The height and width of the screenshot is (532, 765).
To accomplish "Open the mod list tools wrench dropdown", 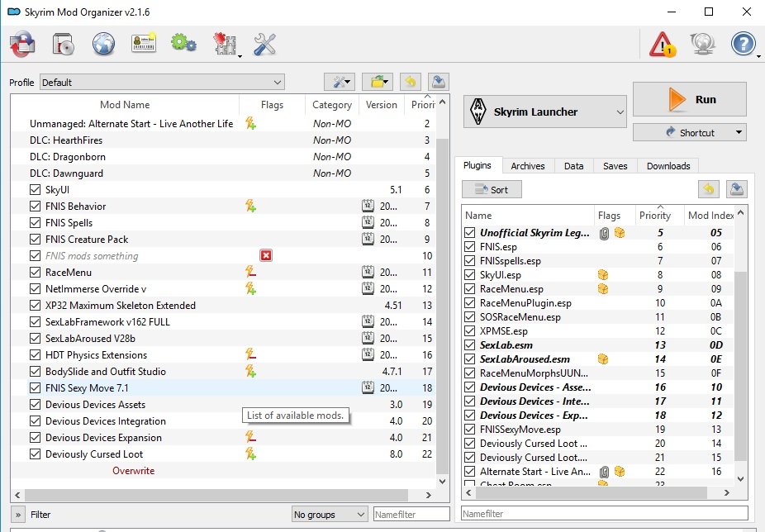I will click(340, 82).
